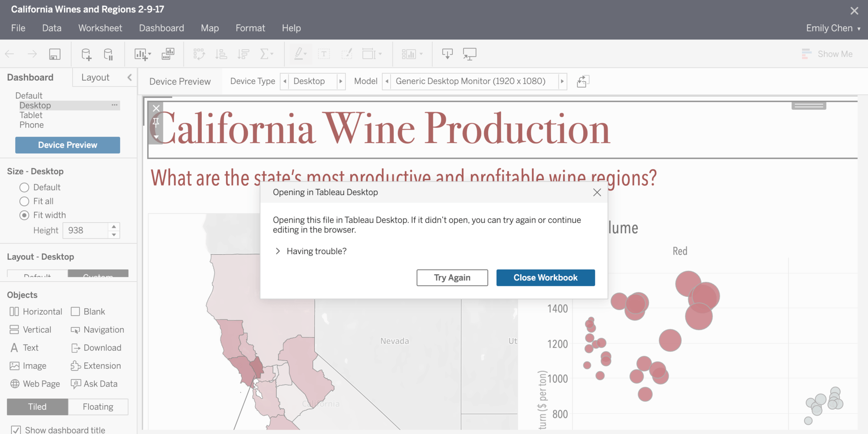Viewport: 868px width, 434px height.
Task: Add Web Page object icon
Action: point(15,384)
